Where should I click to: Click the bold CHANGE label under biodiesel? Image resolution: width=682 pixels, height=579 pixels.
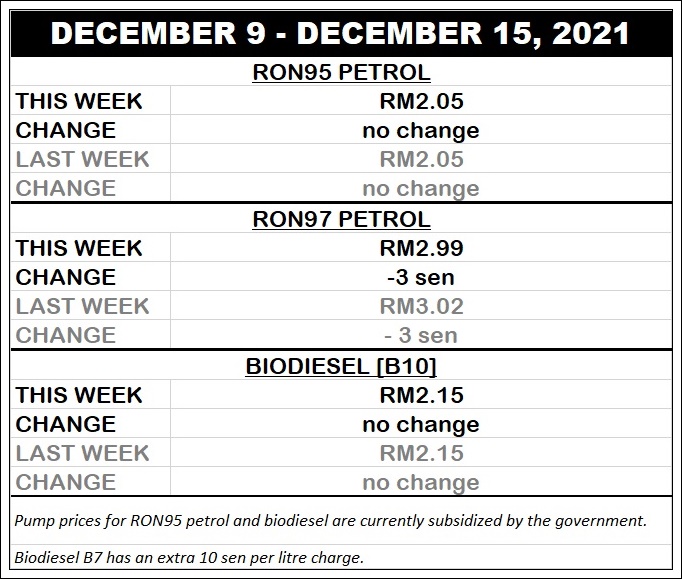point(66,424)
